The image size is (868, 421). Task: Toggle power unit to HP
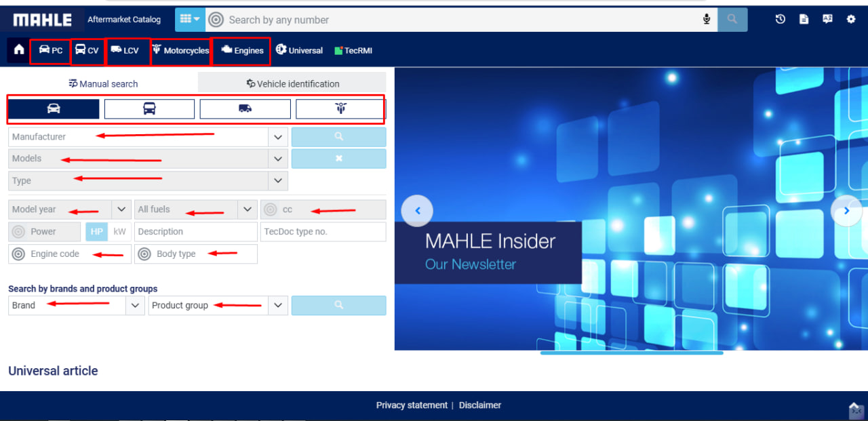[x=97, y=232]
